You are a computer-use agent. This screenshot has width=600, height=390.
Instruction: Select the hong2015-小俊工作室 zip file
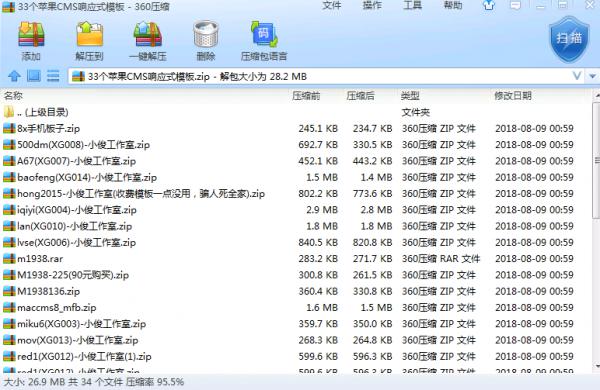click(x=297, y=194)
